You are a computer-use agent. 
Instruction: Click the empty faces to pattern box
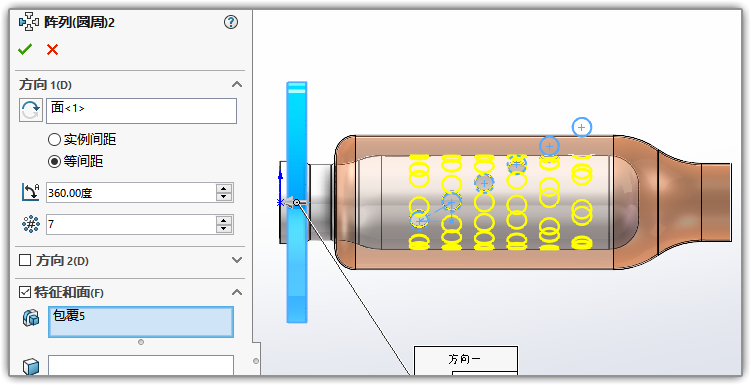point(141,365)
